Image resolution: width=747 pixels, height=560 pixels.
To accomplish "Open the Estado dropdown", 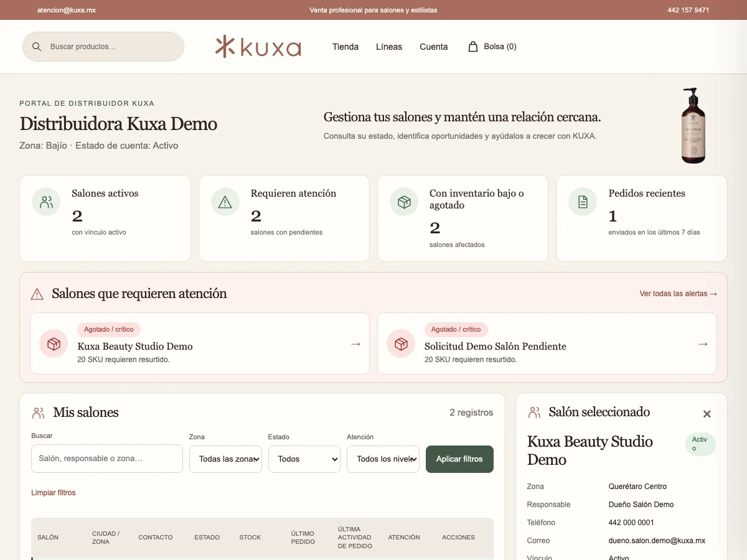I will tap(304, 459).
